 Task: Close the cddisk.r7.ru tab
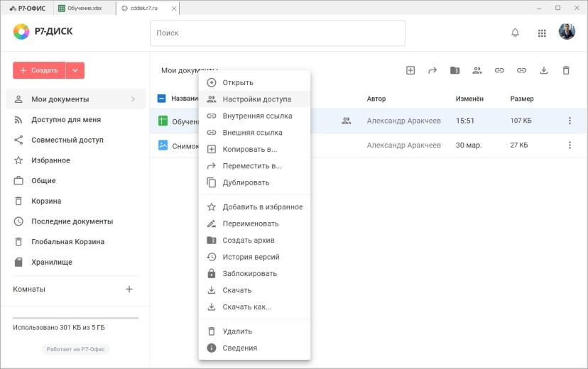pos(173,9)
